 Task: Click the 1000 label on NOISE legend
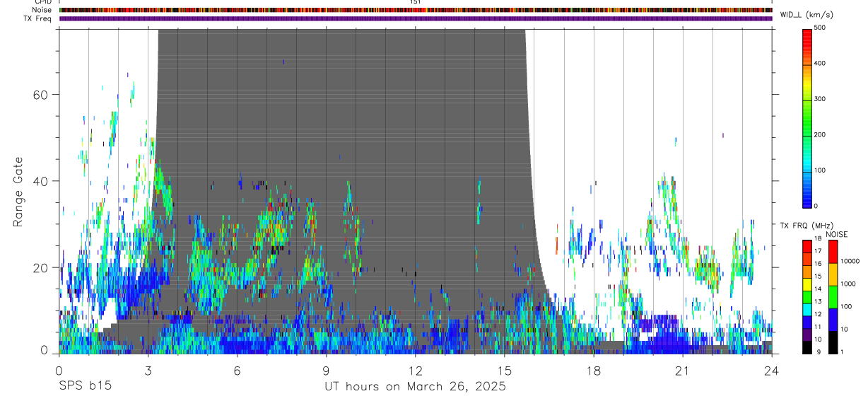[848, 284]
